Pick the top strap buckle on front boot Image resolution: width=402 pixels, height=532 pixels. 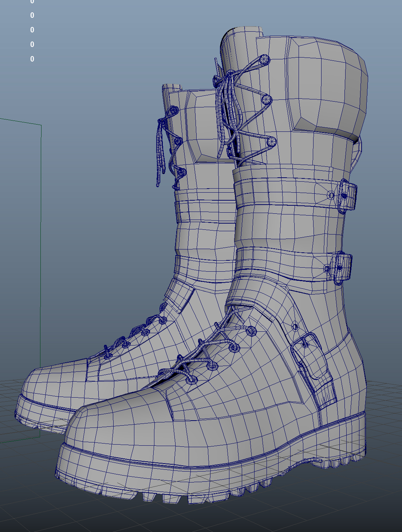click(347, 196)
